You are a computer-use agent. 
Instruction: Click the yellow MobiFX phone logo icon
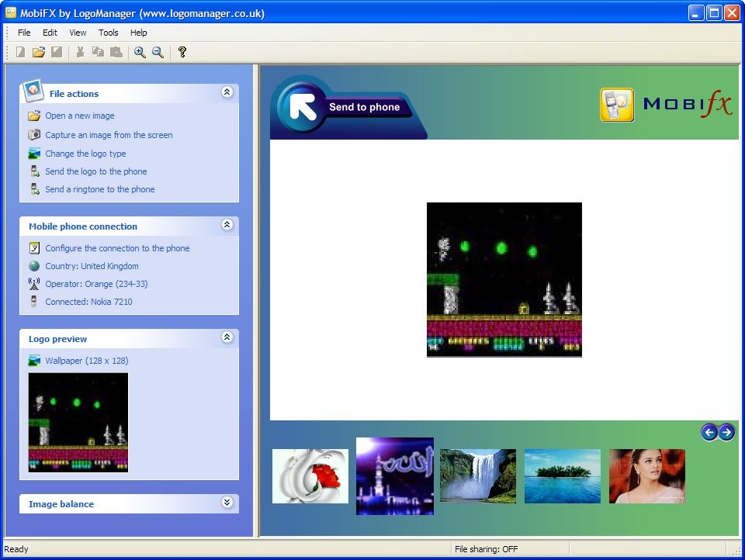point(617,105)
